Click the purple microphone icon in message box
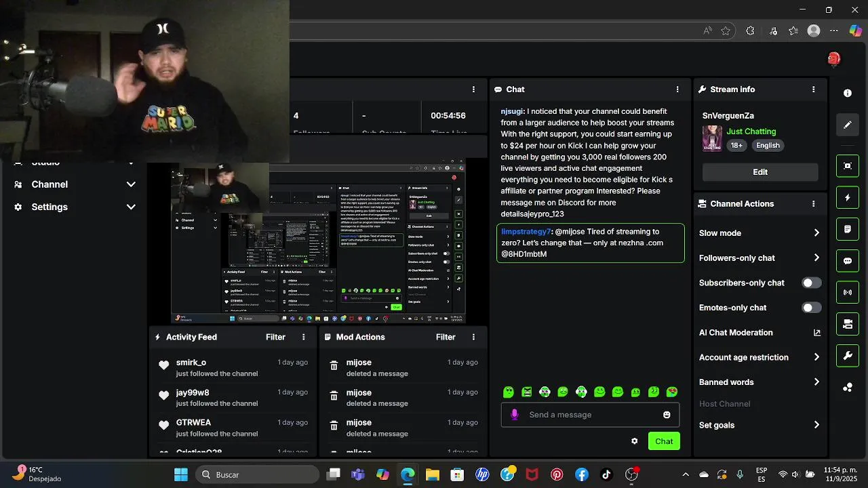868x488 pixels. [x=515, y=415]
